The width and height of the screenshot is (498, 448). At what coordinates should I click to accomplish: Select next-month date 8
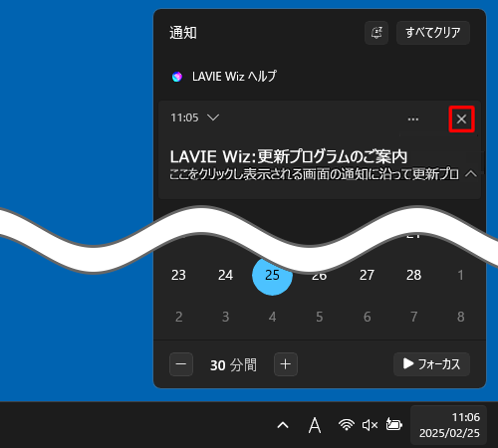460,317
